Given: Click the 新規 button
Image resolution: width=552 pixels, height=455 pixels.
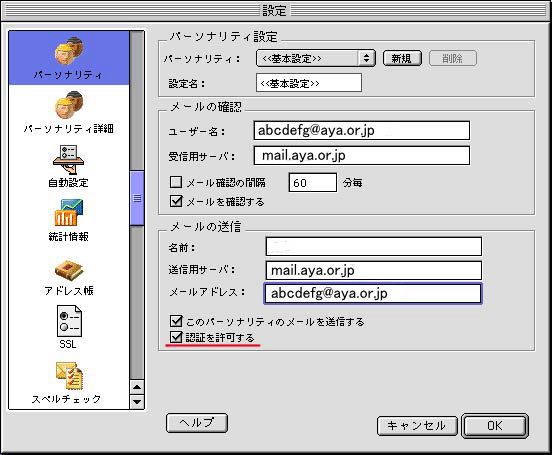Looking at the screenshot, I should [402, 58].
